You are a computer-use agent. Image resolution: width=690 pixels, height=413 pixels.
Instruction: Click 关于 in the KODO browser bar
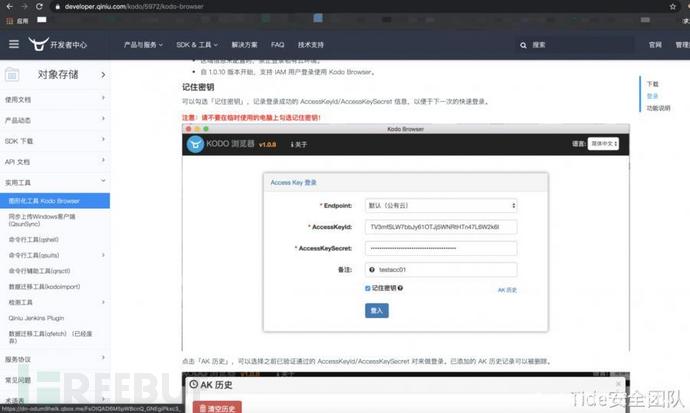click(299, 144)
